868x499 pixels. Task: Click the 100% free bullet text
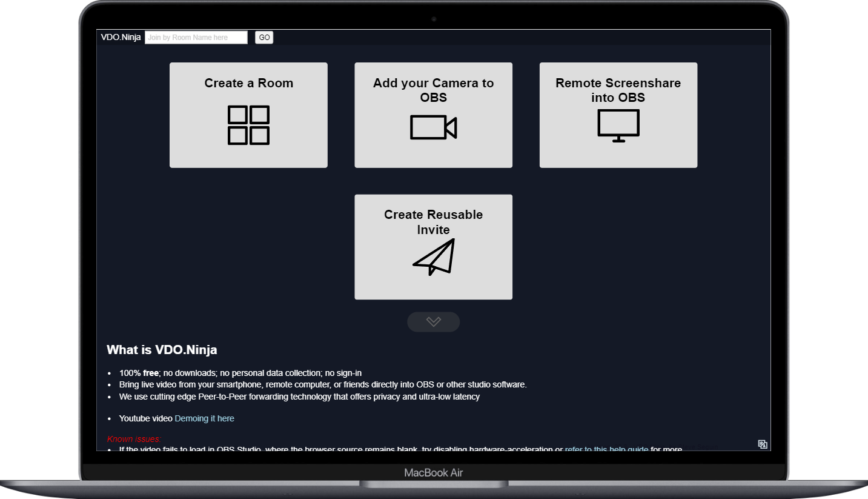240,373
